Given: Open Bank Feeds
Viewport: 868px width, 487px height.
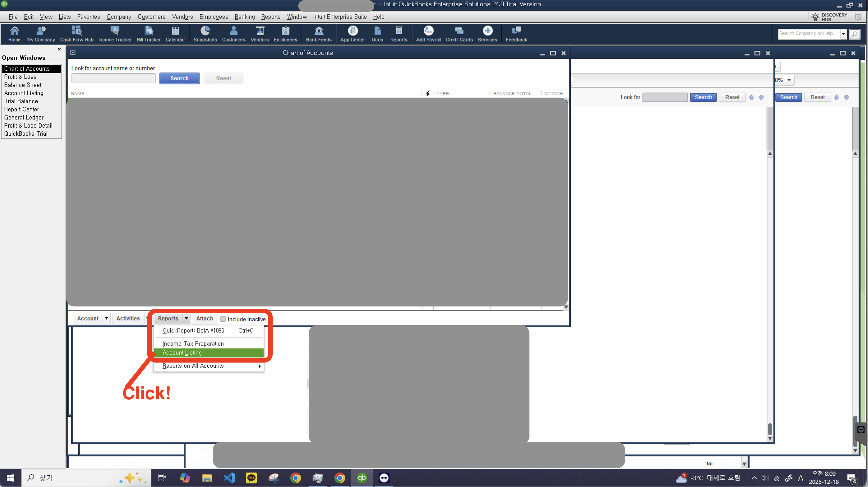Looking at the screenshot, I should [319, 34].
